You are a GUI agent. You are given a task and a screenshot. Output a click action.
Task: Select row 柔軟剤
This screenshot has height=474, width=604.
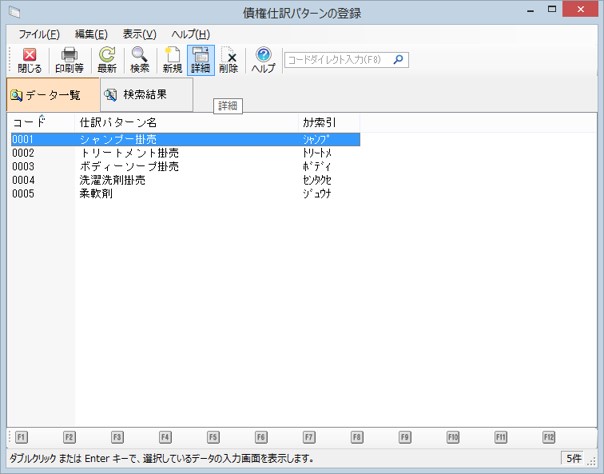(186, 193)
